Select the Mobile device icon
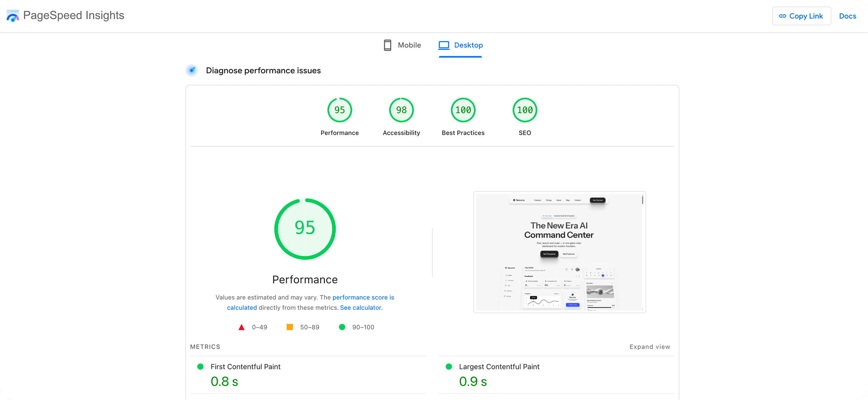Screen dimensions: 868x400 [387, 45]
